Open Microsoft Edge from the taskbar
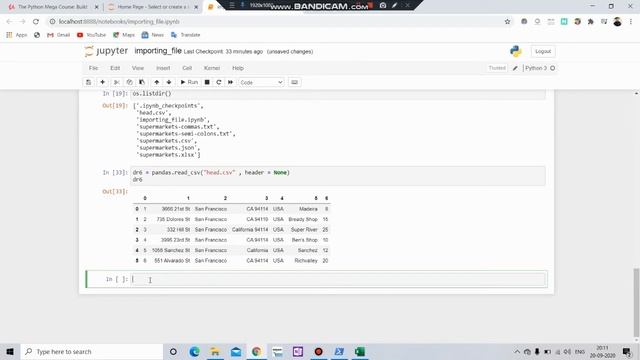 [194, 351]
